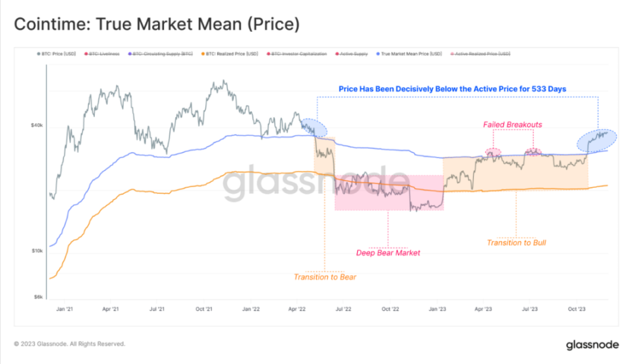Screen dimensions: 632x364
Task: Click the Failed Breakouts annotation label
Action: point(512,125)
